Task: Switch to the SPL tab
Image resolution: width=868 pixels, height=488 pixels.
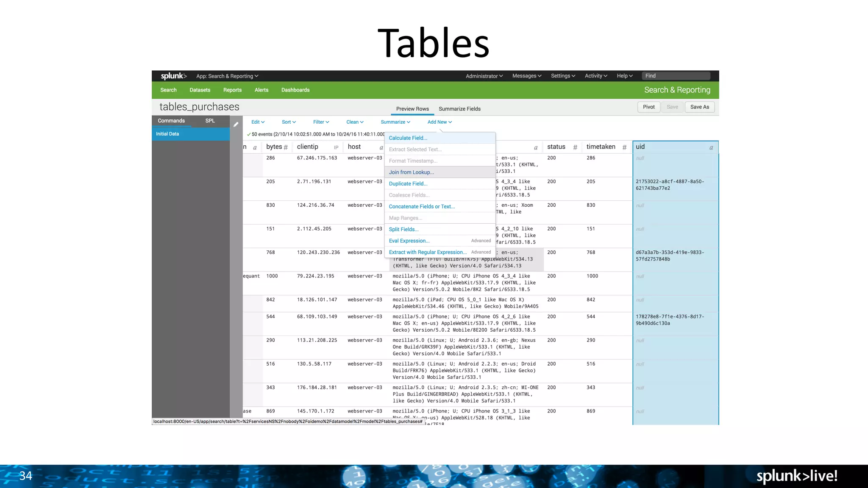Action: (210, 121)
